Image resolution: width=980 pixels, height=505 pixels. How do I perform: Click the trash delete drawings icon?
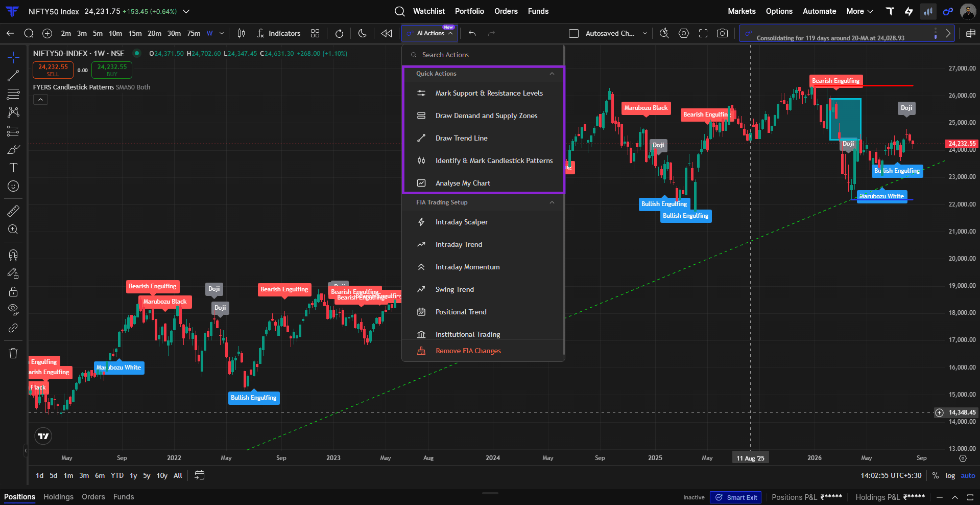click(x=13, y=353)
